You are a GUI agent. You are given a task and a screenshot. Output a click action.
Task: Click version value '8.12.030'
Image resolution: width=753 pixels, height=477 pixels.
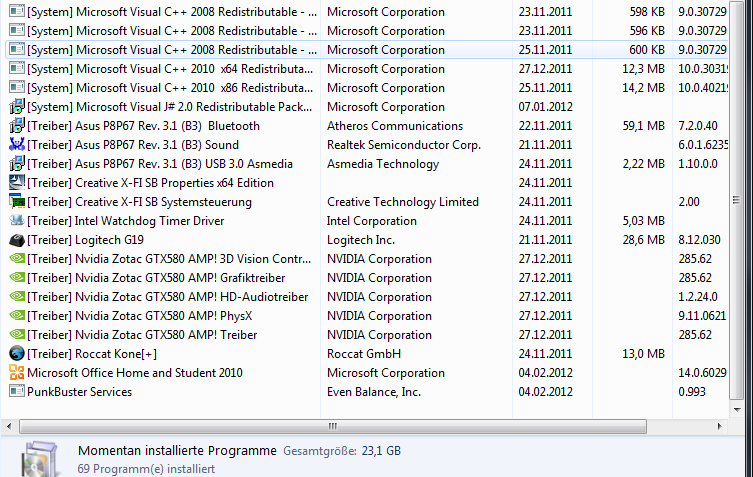pos(699,240)
